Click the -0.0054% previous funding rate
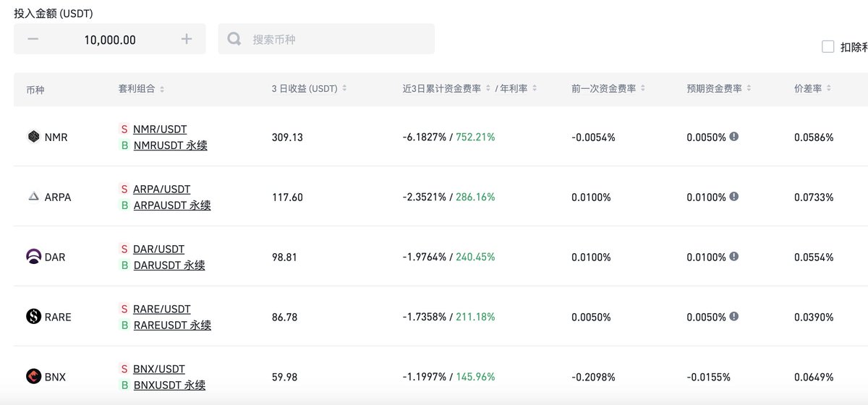The height and width of the screenshot is (405, 868). (x=593, y=137)
